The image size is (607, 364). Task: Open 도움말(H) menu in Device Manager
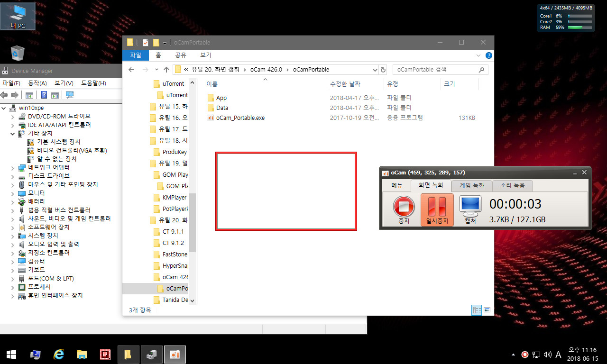click(93, 83)
